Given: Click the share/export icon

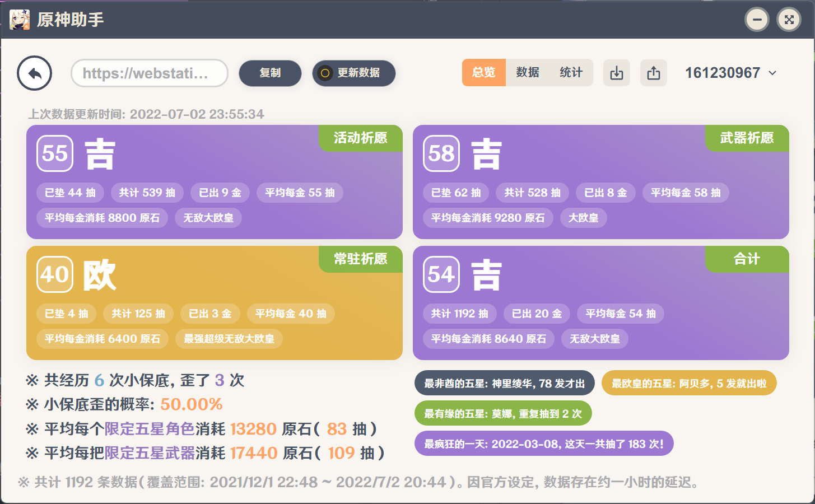Looking at the screenshot, I should tap(653, 73).
